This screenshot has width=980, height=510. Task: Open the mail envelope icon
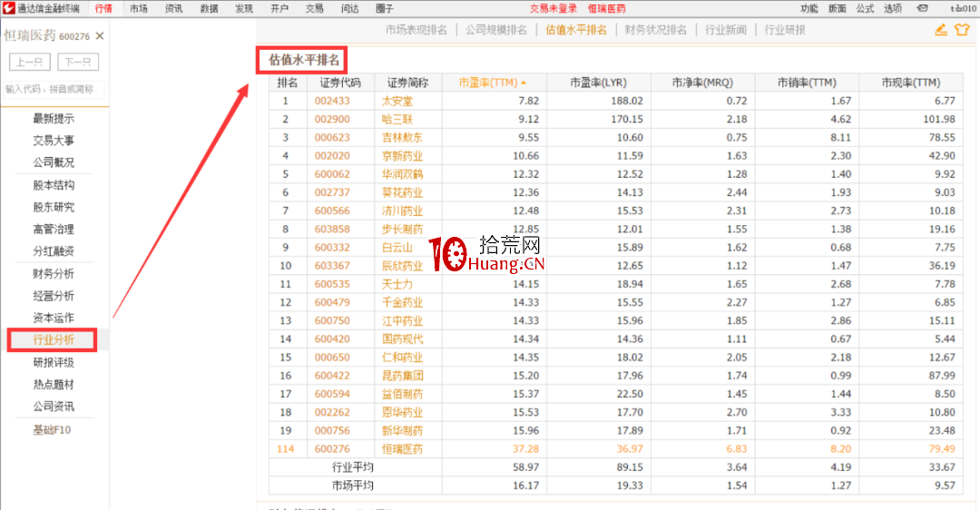pyautogui.click(x=922, y=8)
